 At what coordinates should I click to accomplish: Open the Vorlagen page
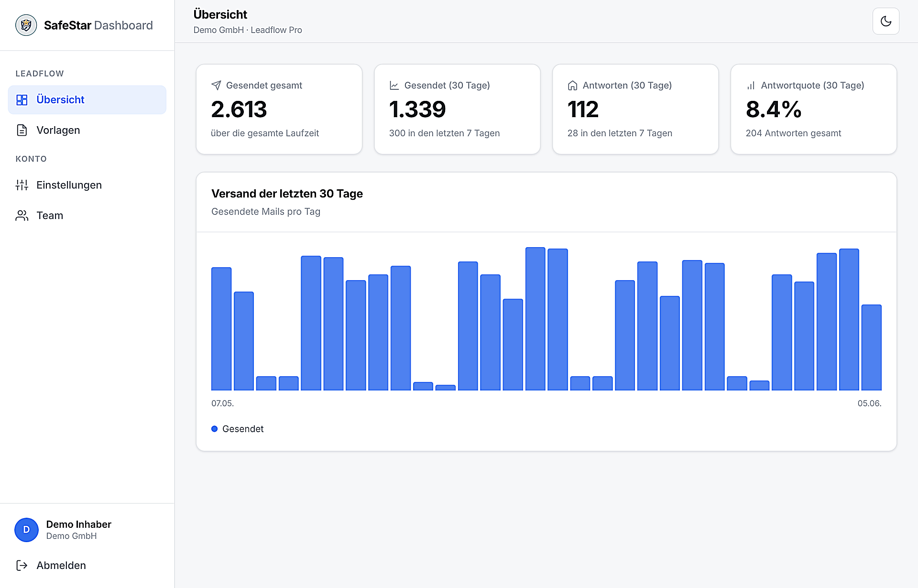[x=87, y=130]
